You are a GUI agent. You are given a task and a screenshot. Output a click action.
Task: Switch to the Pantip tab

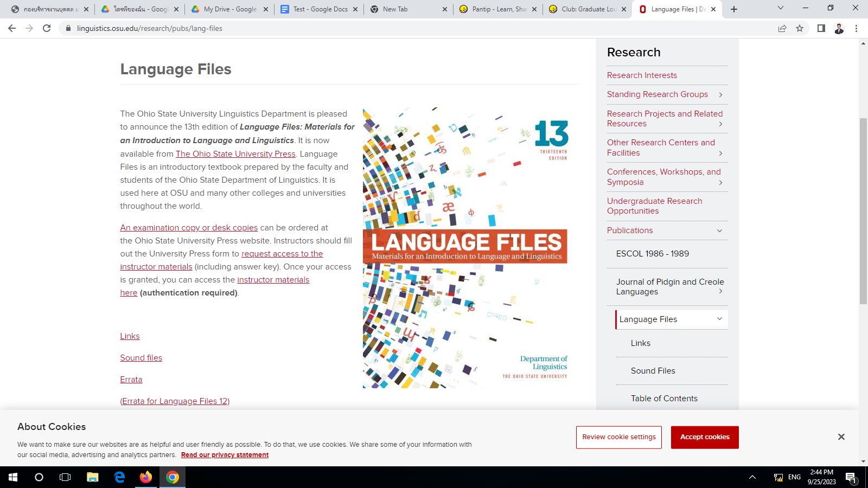tap(499, 9)
